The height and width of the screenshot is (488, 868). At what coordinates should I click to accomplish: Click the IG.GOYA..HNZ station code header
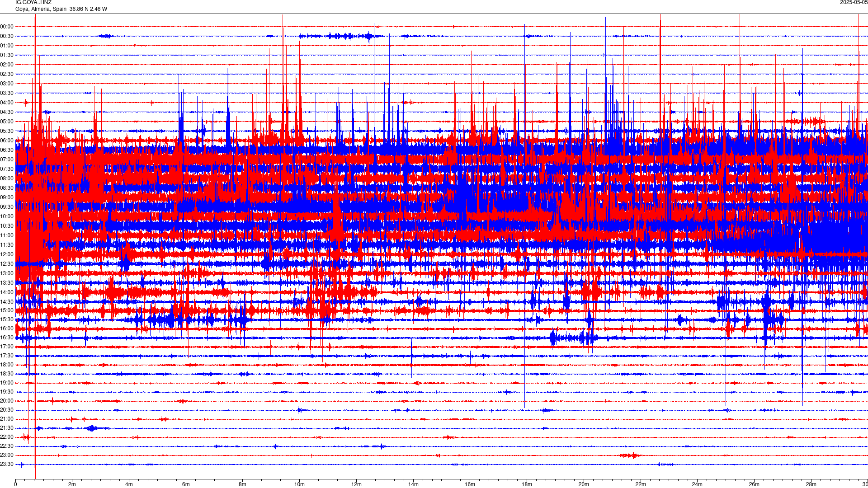33,2
